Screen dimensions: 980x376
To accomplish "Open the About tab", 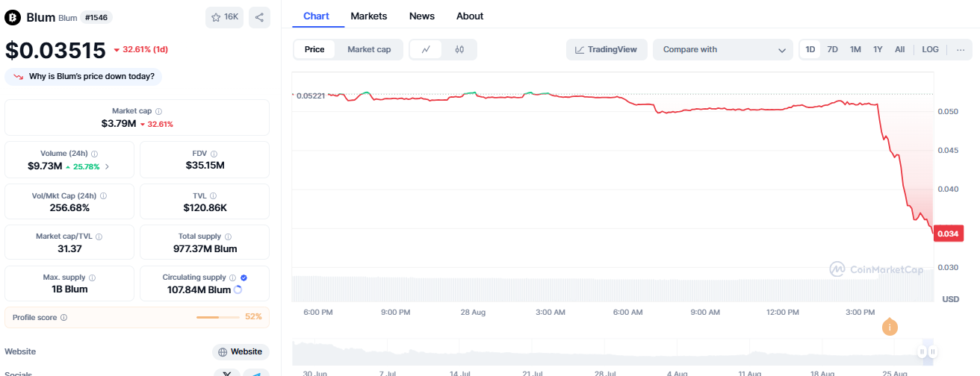I will (470, 16).
